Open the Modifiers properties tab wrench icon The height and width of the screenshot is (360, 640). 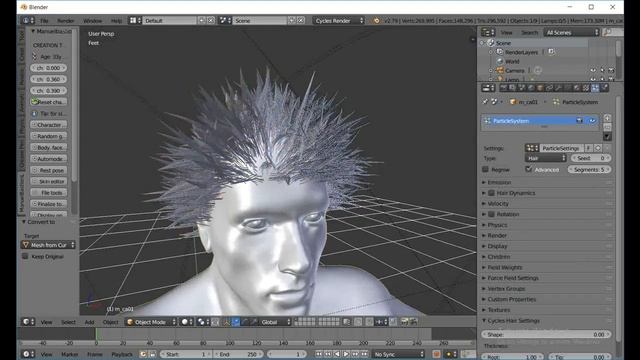point(558,88)
